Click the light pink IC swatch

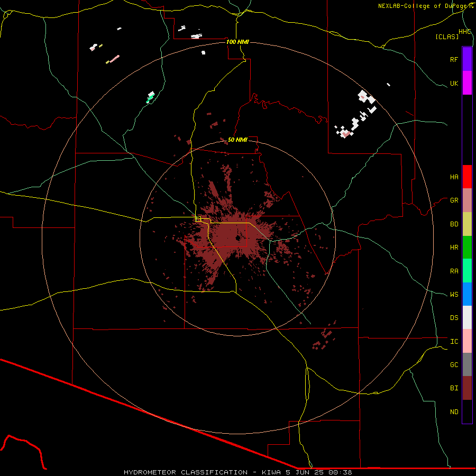pos(467,341)
